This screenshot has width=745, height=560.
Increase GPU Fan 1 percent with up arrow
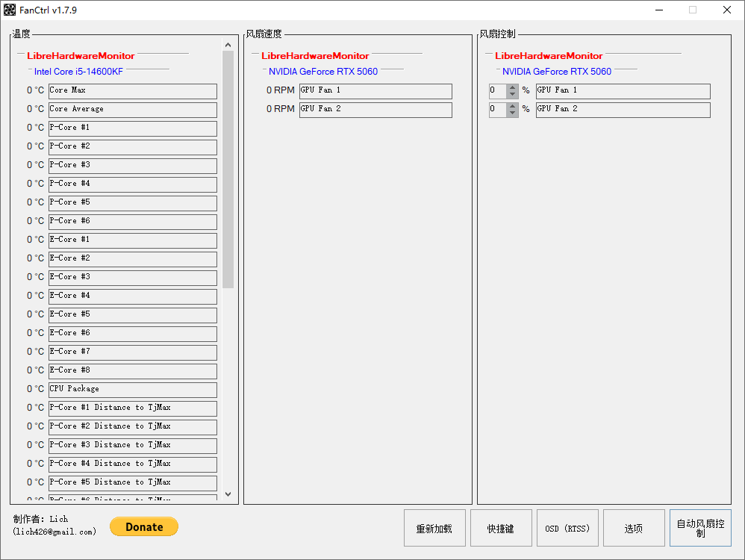click(x=513, y=87)
